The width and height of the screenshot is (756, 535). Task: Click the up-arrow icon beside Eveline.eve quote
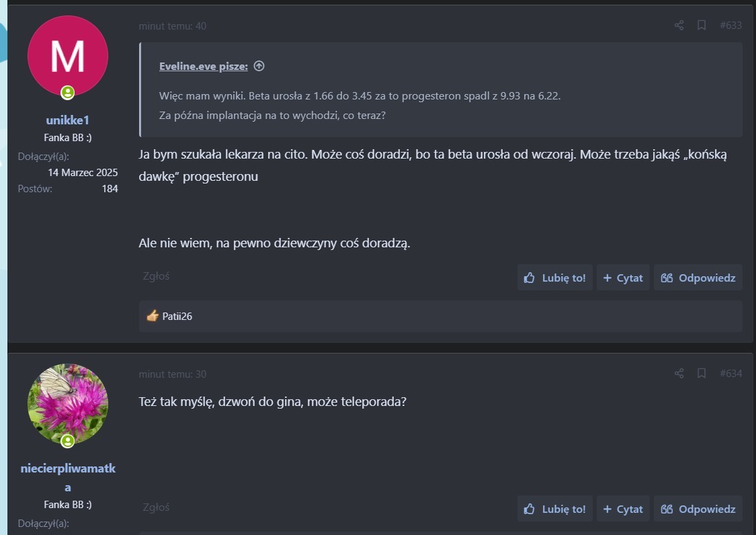point(259,66)
